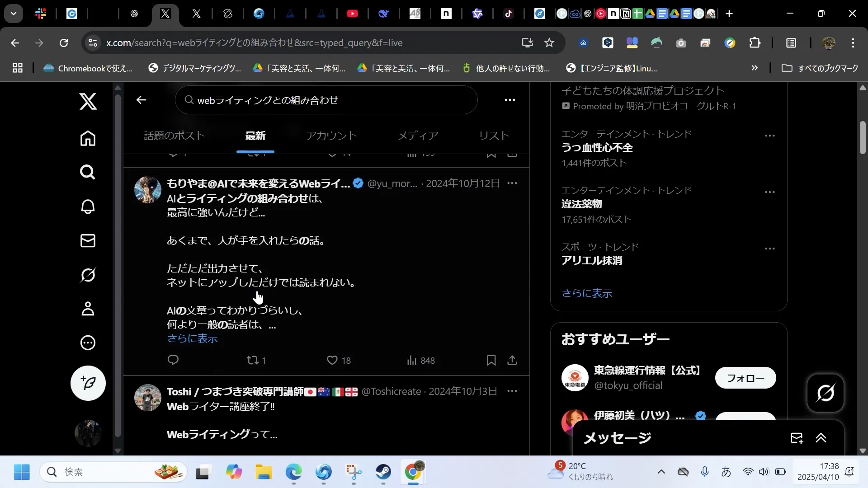
Task: Select the 最新 tab
Action: coord(255,136)
